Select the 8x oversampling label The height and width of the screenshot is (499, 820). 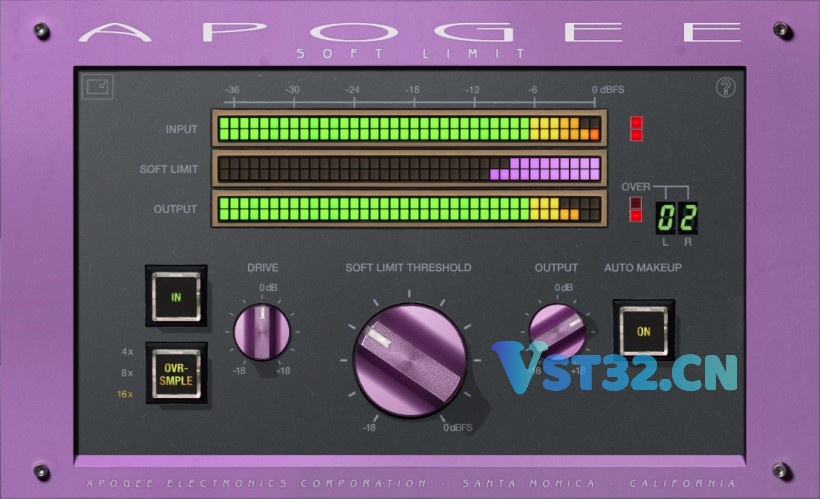[127, 373]
